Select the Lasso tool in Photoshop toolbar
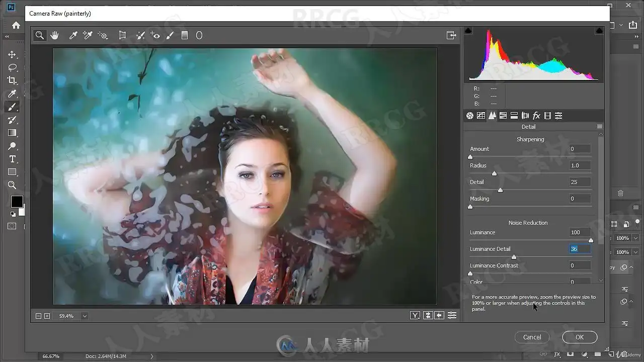This screenshot has height=362, width=644. tap(13, 67)
